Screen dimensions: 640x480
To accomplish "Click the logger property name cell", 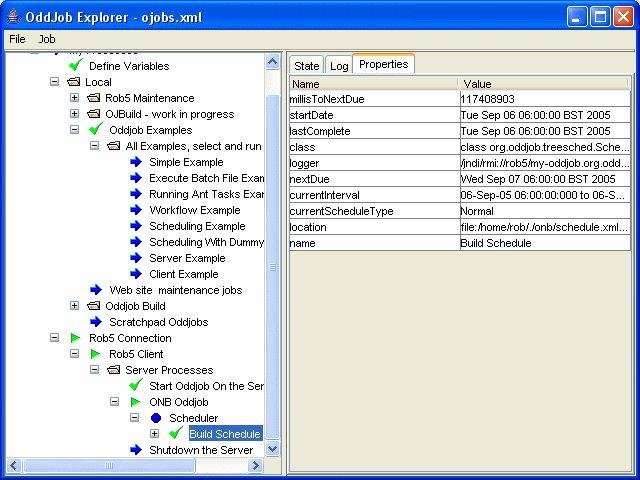I will coord(375,163).
